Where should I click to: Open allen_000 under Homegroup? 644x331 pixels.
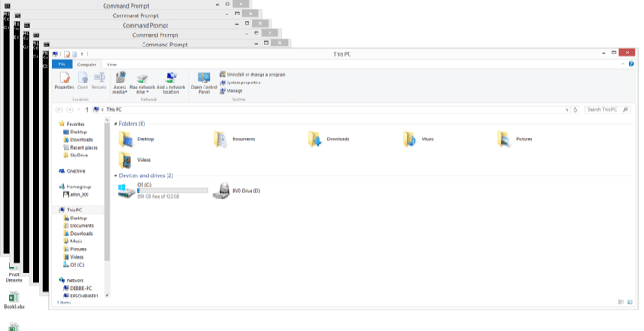pyautogui.click(x=76, y=194)
